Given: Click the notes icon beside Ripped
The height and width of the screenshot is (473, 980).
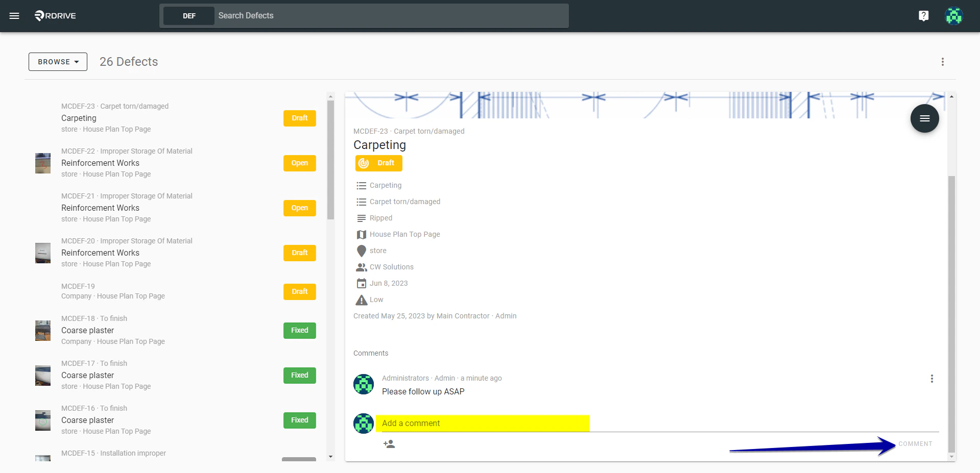Looking at the screenshot, I should (361, 218).
